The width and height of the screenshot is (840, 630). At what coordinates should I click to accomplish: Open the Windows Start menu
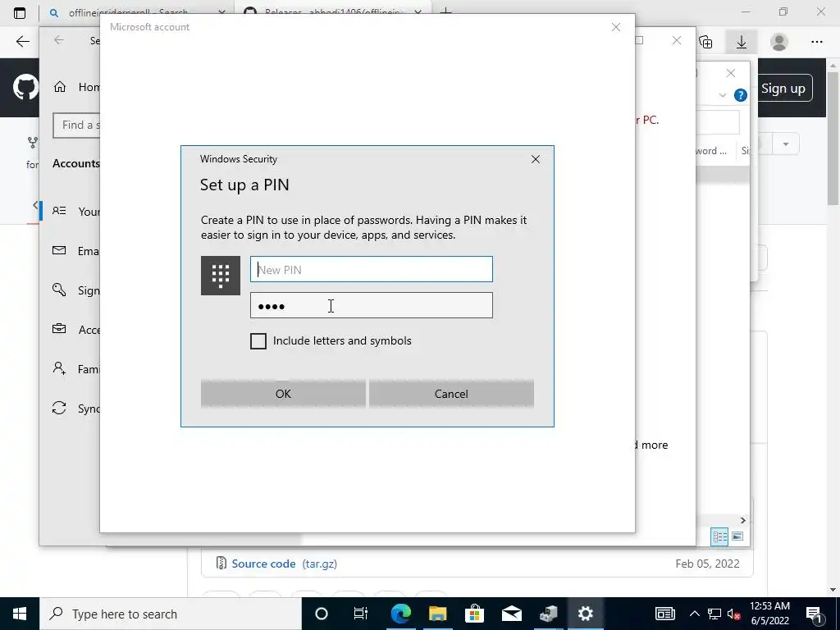[x=20, y=614]
